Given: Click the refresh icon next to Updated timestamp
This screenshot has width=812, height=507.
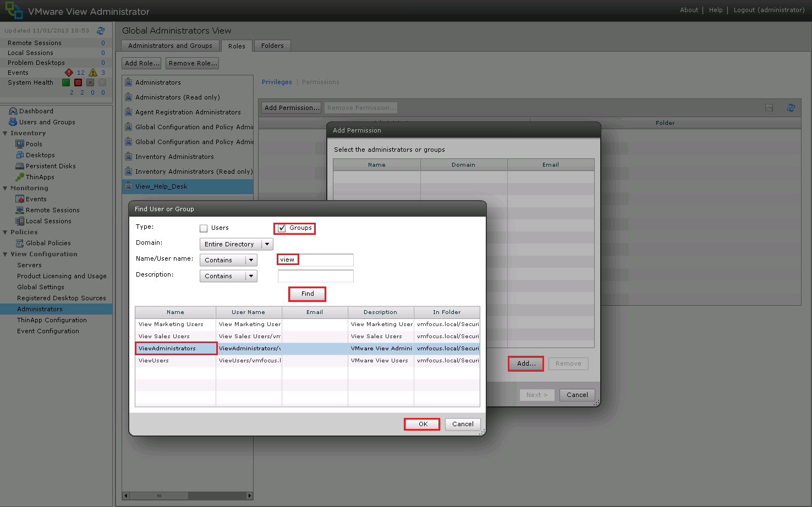Looking at the screenshot, I should pos(101,31).
